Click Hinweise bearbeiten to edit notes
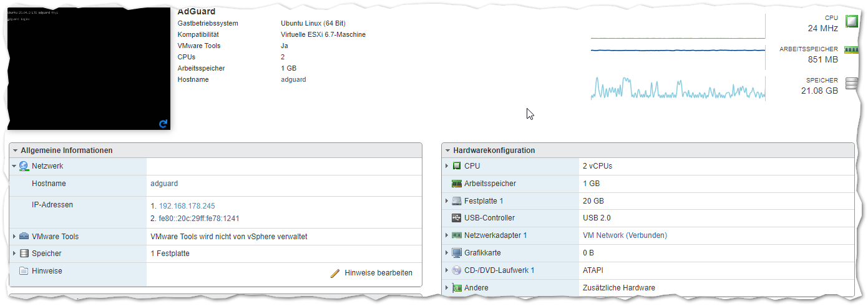This screenshot has height=306, width=868. click(x=378, y=273)
